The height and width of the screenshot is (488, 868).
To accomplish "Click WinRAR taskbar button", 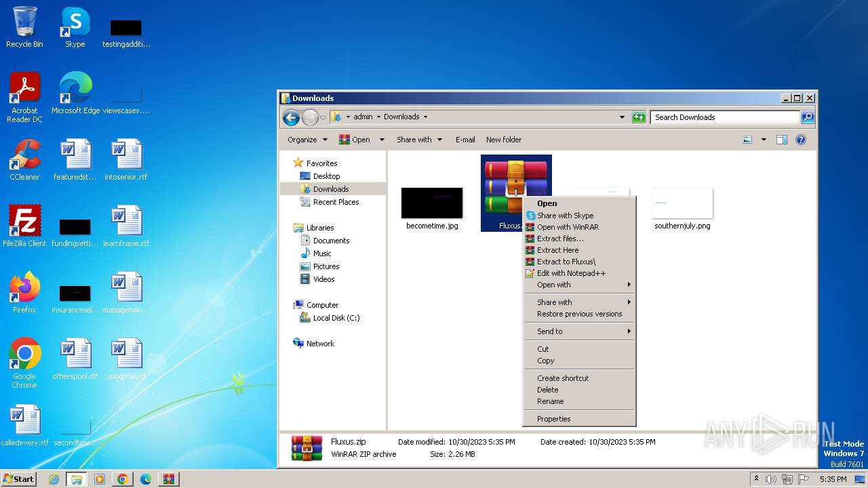I will 168,479.
